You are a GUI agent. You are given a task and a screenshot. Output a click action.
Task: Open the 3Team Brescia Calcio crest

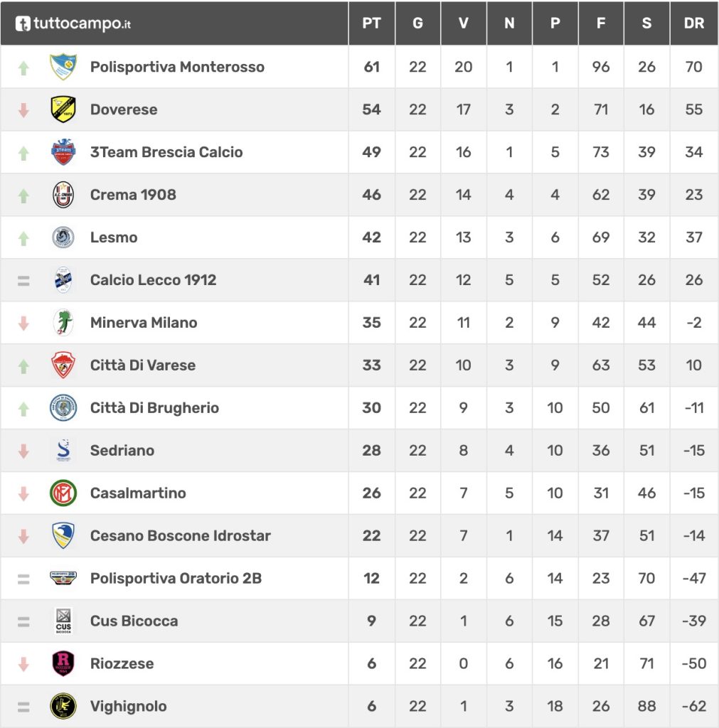pyautogui.click(x=63, y=152)
